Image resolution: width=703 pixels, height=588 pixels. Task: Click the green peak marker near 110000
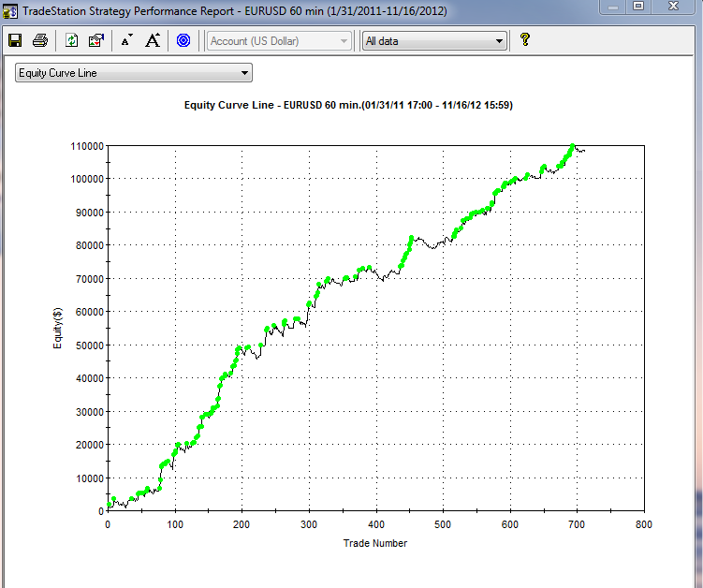pyautogui.click(x=572, y=146)
